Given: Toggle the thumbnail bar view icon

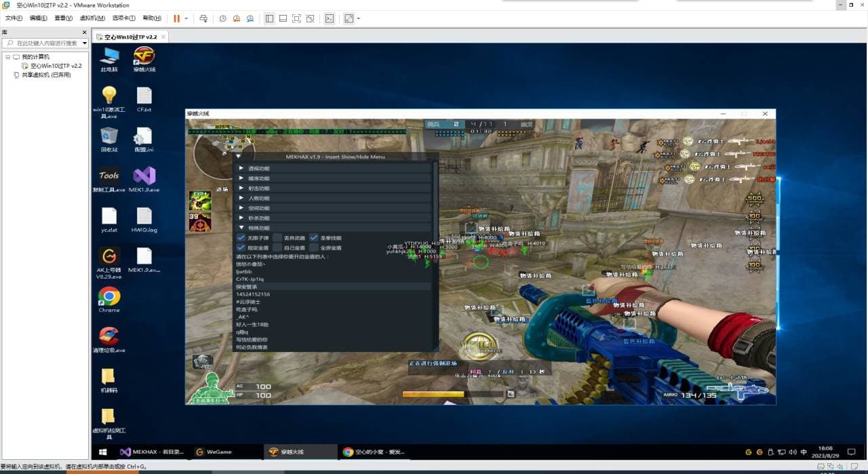Looking at the screenshot, I should (x=283, y=18).
